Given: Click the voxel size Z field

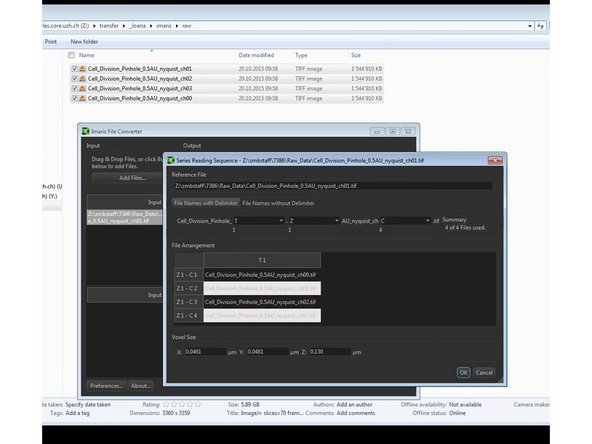Looking at the screenshot, I should click(330, 352).
